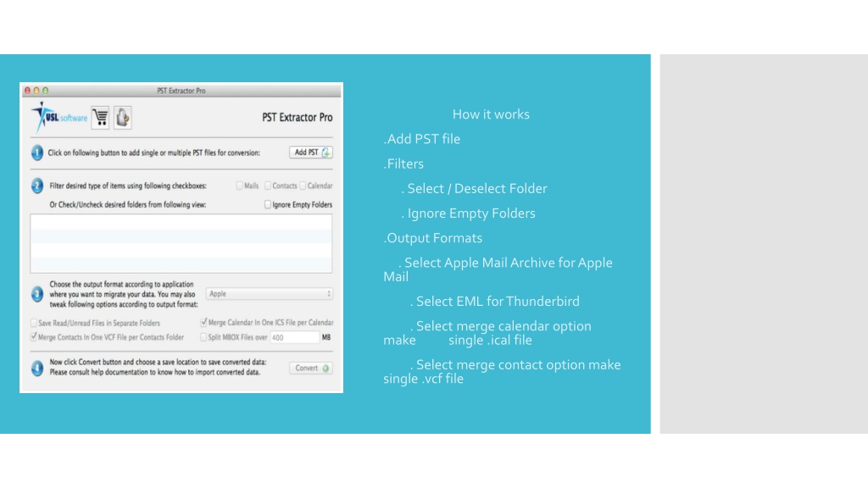Check Split MBOX Files over option
The width and height of the screenshot is (868, 488).
click(x=203, y=337)
